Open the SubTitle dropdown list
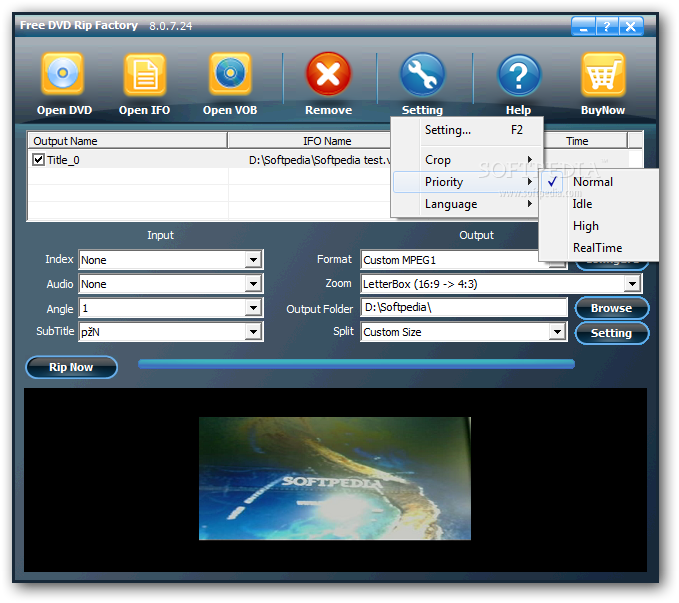 pos(253,332)
